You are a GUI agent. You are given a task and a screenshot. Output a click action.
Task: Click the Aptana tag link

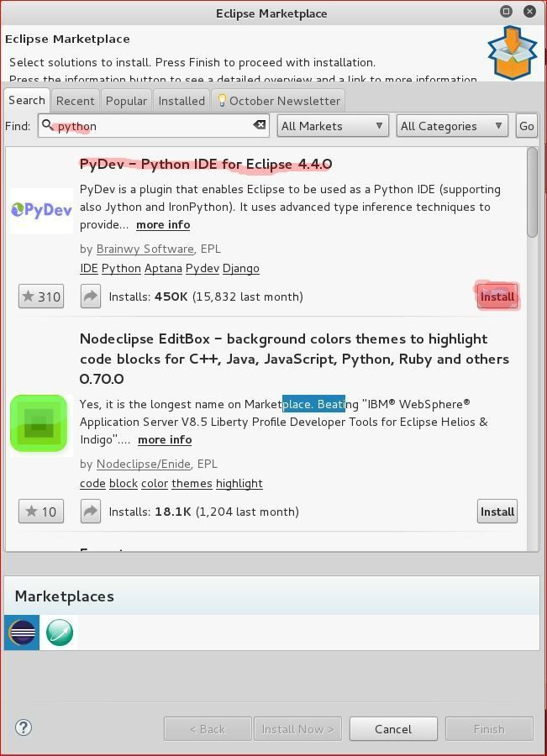click(163, 268)
